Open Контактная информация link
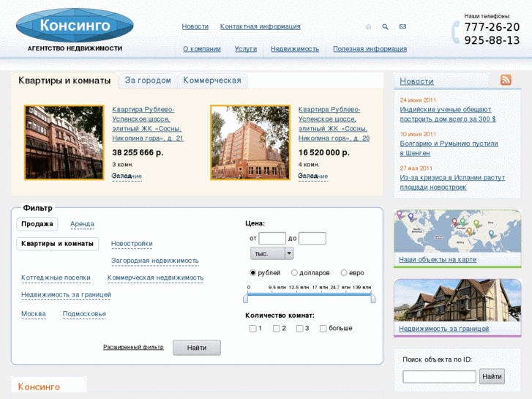Image resolution: width=532 pixels, height=399 pixels. coord(261,26)
